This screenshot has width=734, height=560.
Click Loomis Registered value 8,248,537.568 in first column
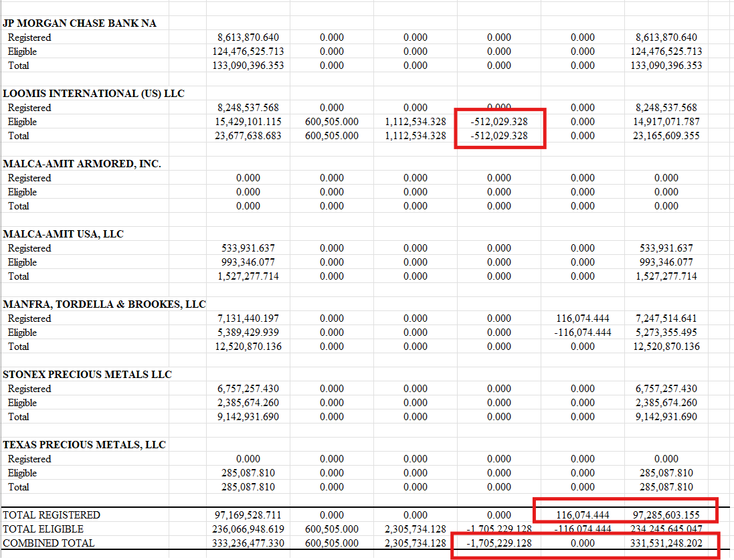(x=248, y=108)
